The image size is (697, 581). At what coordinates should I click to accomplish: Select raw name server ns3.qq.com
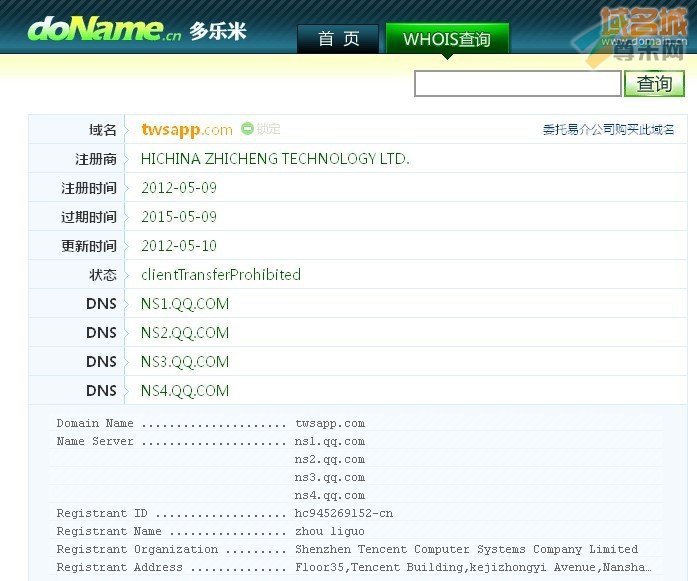pos(329,477)
